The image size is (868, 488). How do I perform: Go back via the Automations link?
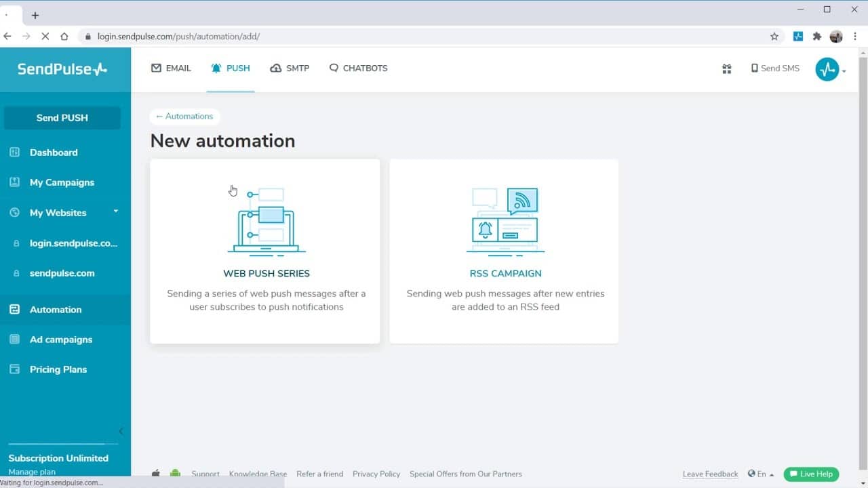click(184, 117)
